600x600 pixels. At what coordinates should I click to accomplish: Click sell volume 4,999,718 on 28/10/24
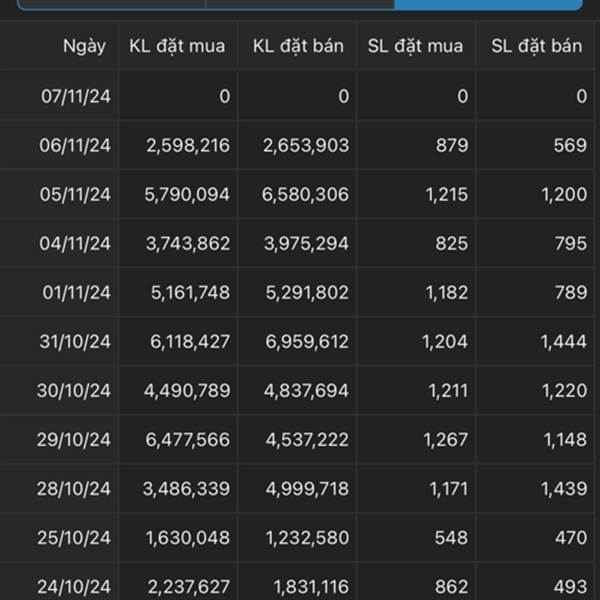coord(307,489)
